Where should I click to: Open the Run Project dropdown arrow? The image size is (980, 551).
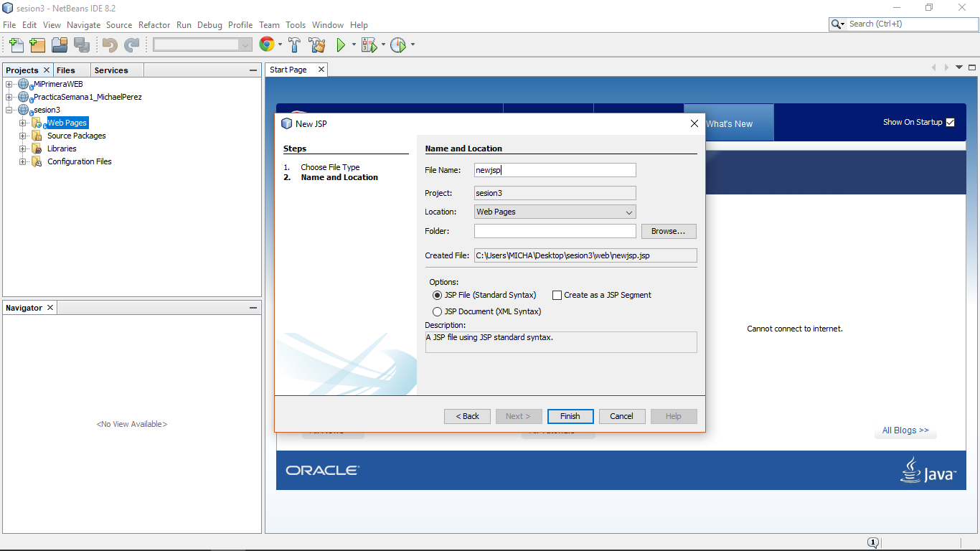click(x=353, y=45)
